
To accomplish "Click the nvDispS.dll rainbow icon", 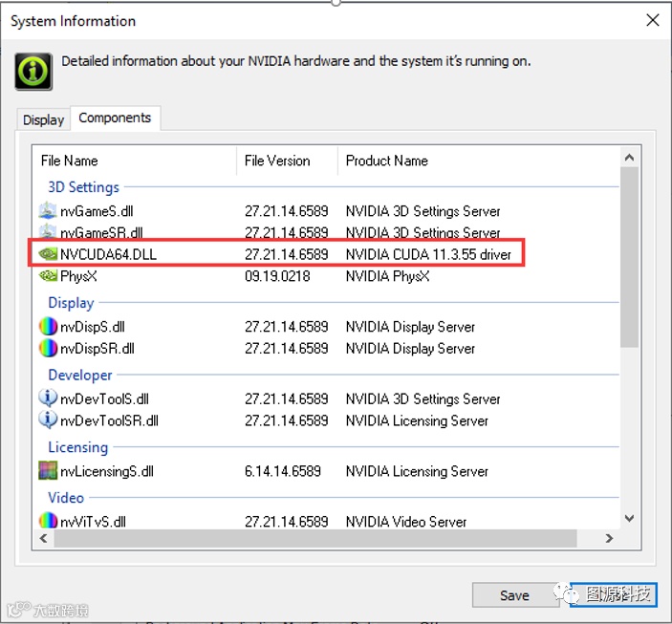I will [x=48, y=326].
